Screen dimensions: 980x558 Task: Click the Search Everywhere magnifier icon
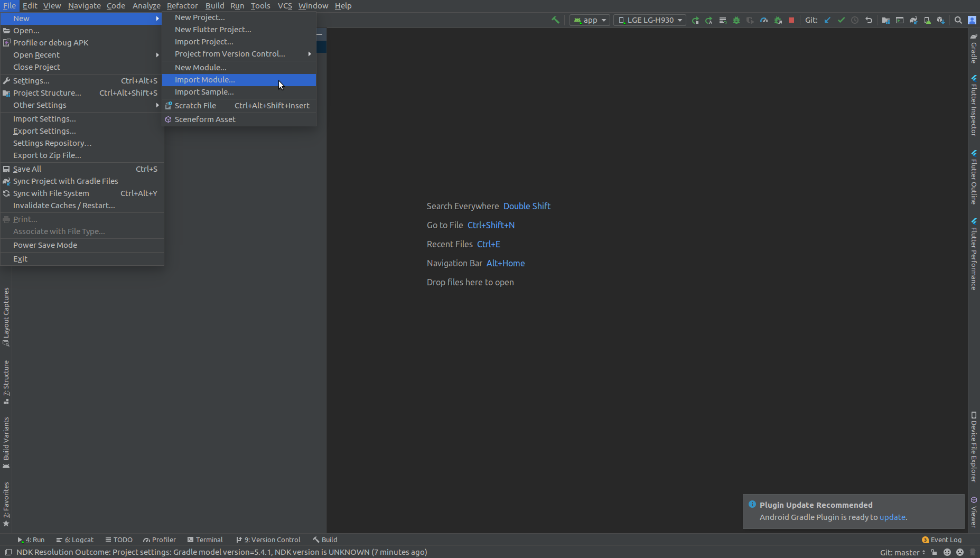pos(958,20)
